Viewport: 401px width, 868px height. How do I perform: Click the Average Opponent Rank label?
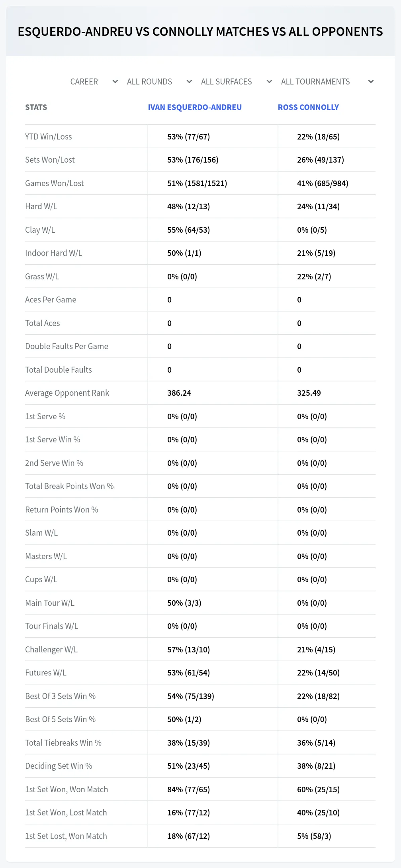point(67,393)
